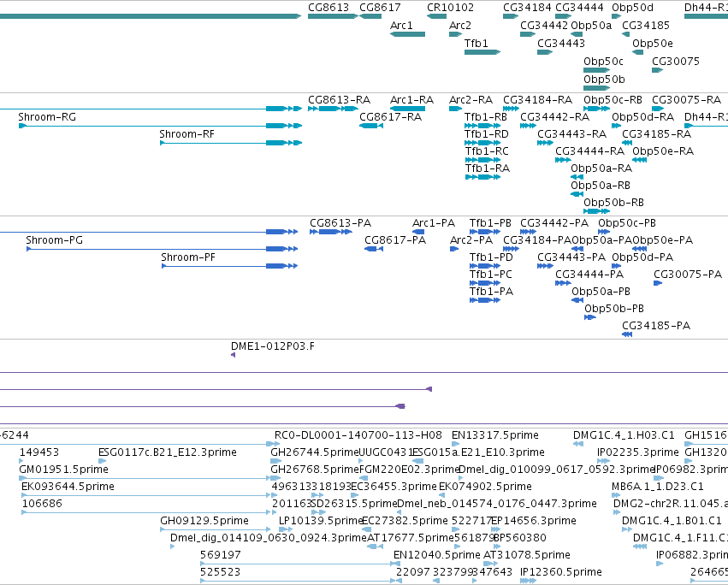
Task: Select the Obp50c gene label
Action: (604, 62)
